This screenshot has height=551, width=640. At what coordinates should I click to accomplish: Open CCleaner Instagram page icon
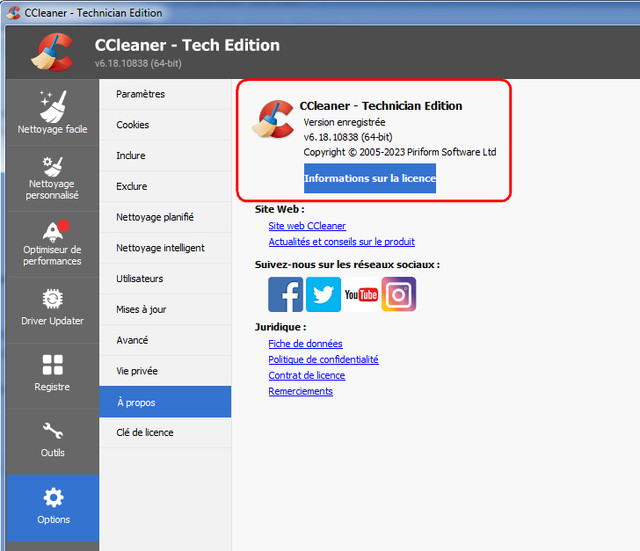(x=399, y=294)
